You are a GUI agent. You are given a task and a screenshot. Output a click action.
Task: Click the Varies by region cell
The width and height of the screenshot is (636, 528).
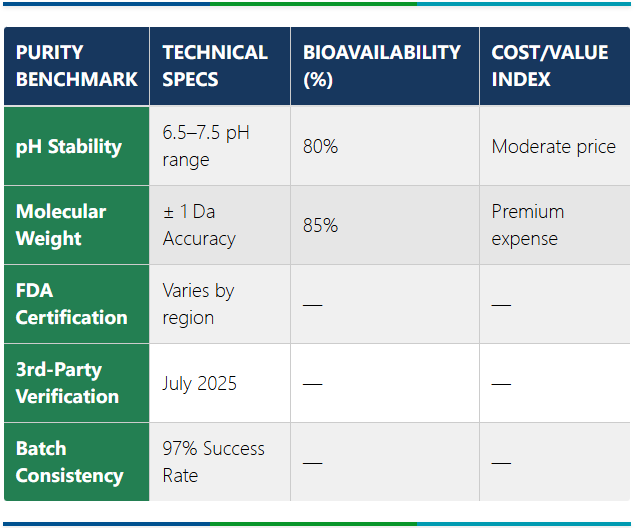click(198, 304)
